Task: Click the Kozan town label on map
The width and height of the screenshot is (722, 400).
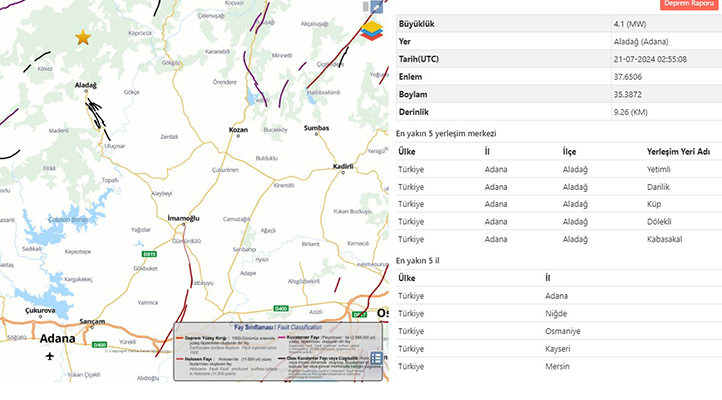Action: [x=239, y=130]
